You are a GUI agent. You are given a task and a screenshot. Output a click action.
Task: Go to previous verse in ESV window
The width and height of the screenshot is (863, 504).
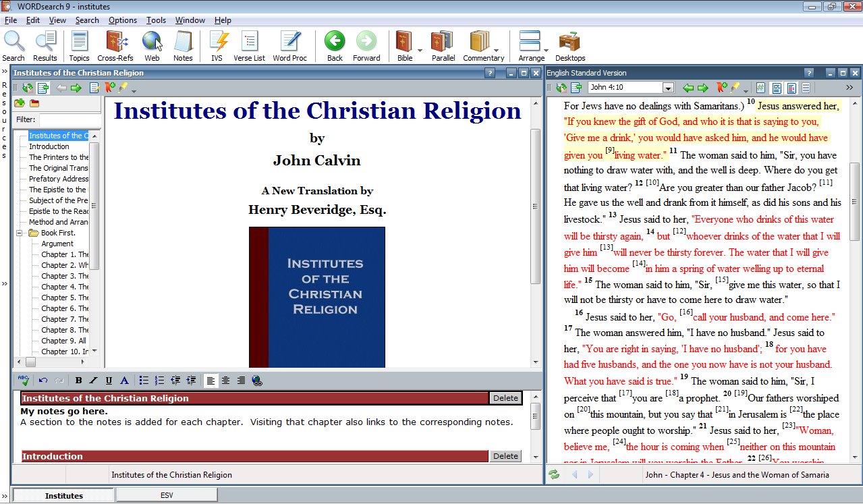(x=688, y=88)
